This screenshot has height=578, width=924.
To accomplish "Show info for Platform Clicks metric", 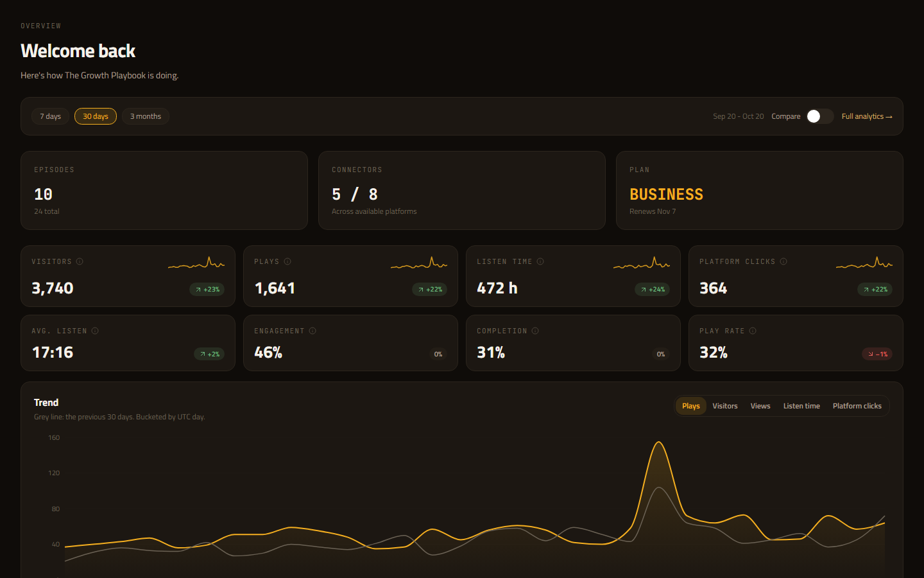I will point(783,261).
